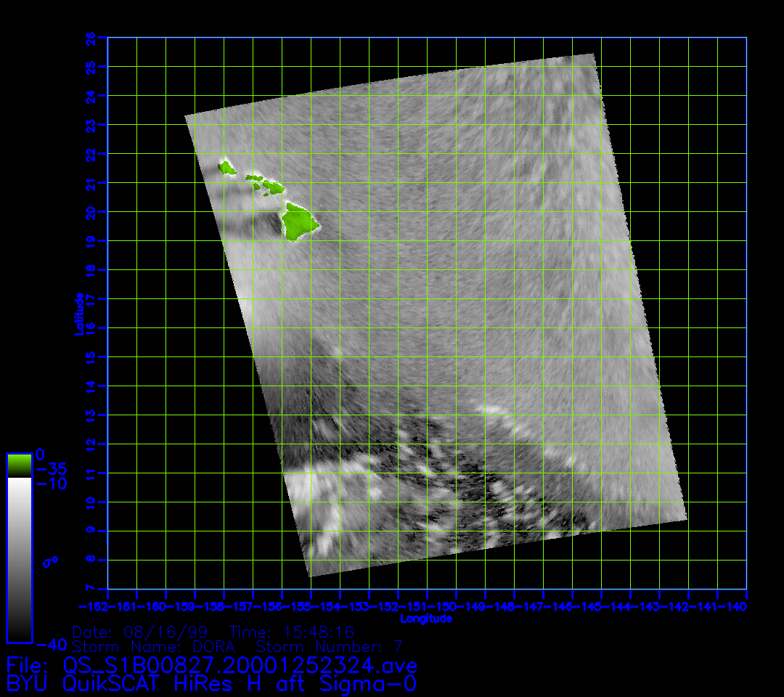
Task: Click the Time: 15:48:16 text
Action: [x=292, y=631]
